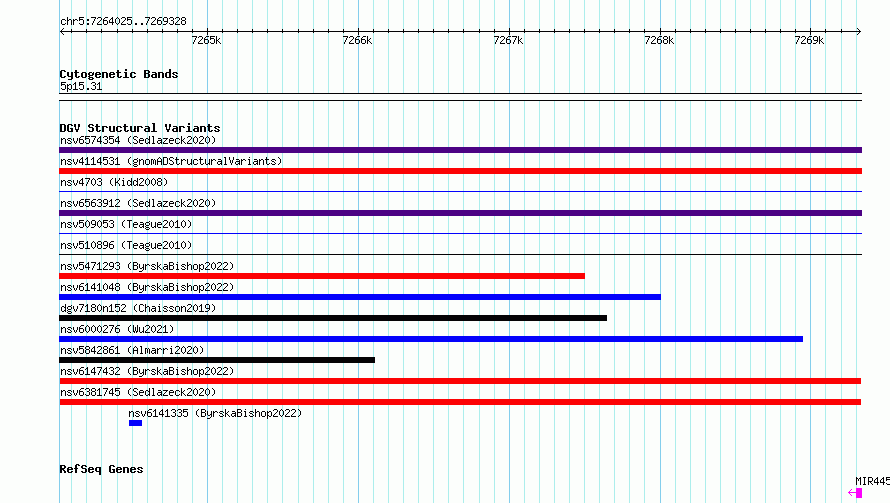The image size is (890, 503).
Task: Open the nsv6574354 (Sedlazeck2020) label
Action: pos(138,140)
